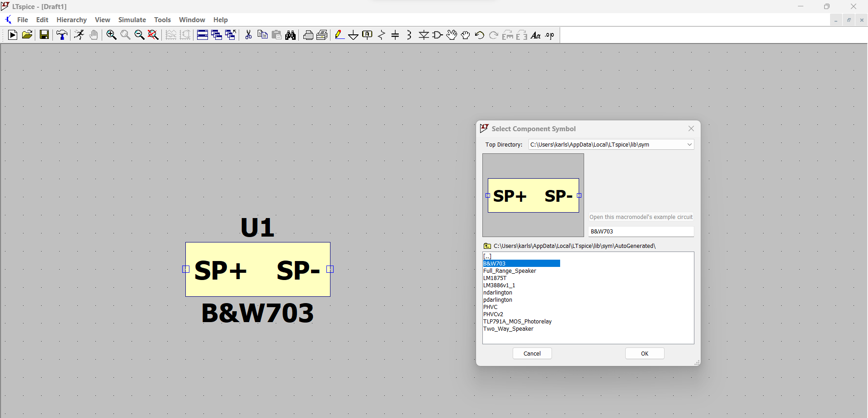The image size is (868, 418).
Task: Close the Select Component Symbol dialog
Action: [691, 129]
